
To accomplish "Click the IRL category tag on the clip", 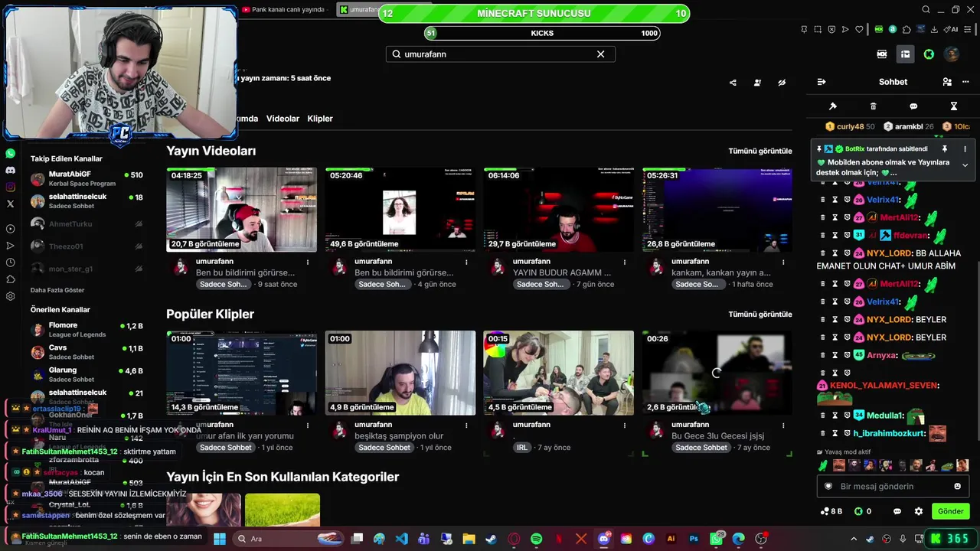I will pyautogui.click(x=522, y=448).
